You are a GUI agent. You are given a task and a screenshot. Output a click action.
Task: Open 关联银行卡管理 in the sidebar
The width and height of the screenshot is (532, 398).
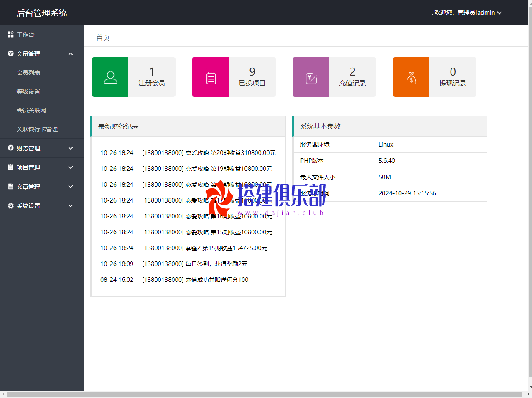[x=37, y=129]
